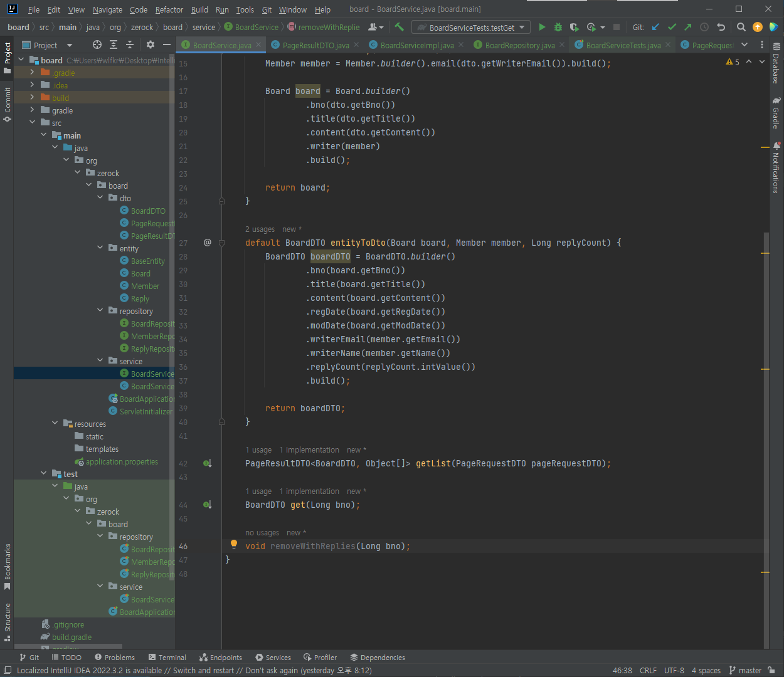Open the Project view selector dropdown

(48, 45)
